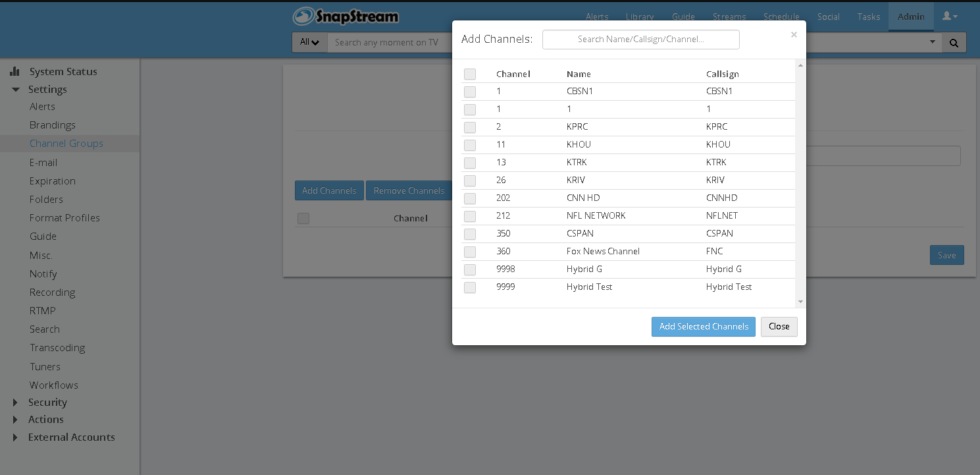Viewport: 980px width, 475px height.
Task: Check the Fox News Channel checkbox
Action: pyautogui.click(x=470, y=252)
